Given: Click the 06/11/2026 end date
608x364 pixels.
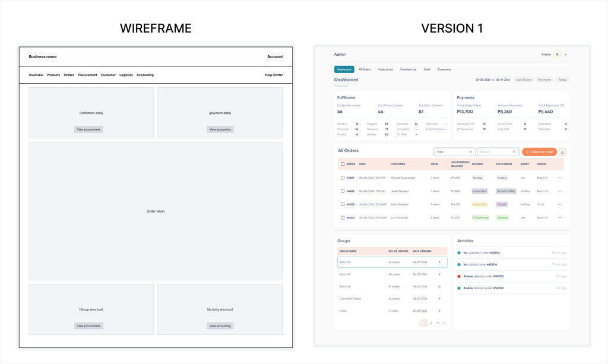Looking at the screenshot, I should tap(503, 80).
